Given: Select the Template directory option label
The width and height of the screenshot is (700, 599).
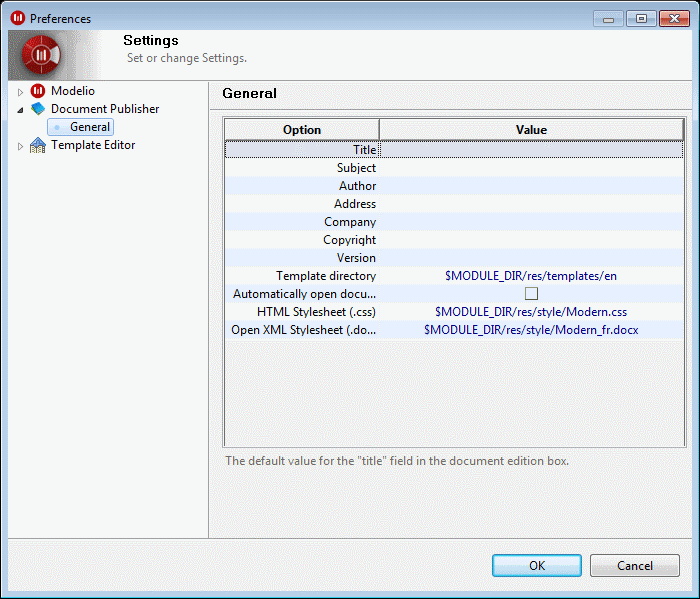Looking at the screenshot, I should tap(326, 276).
